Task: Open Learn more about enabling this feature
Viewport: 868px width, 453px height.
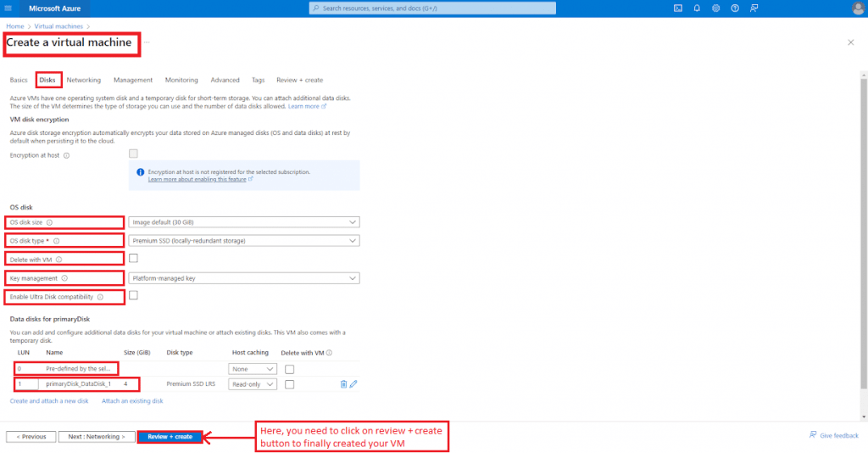Action: [x=200, y=180]
